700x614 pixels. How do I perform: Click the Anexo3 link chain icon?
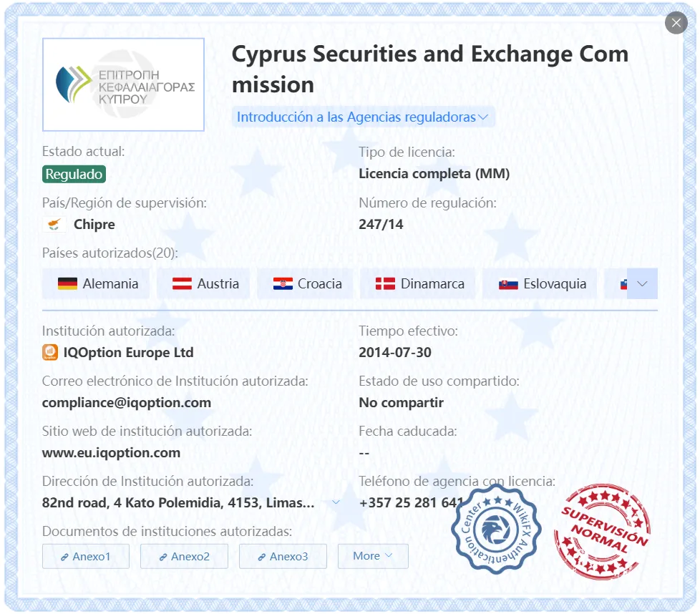pyautogui.click(x=262, y=557)
